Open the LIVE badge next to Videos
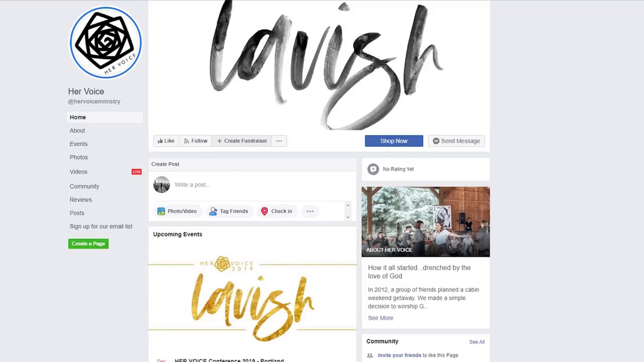 [x=137, y=172]
